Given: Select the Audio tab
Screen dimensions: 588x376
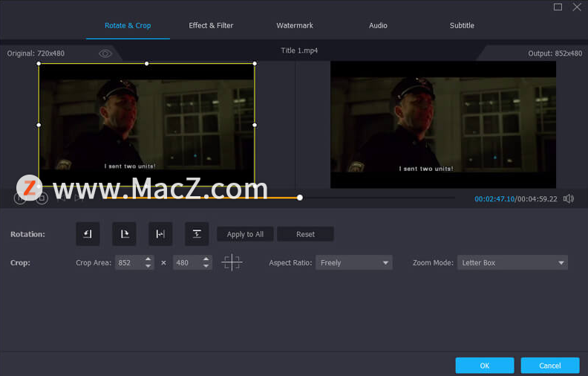Looking at the screenshot, I should tap(378, 25).
